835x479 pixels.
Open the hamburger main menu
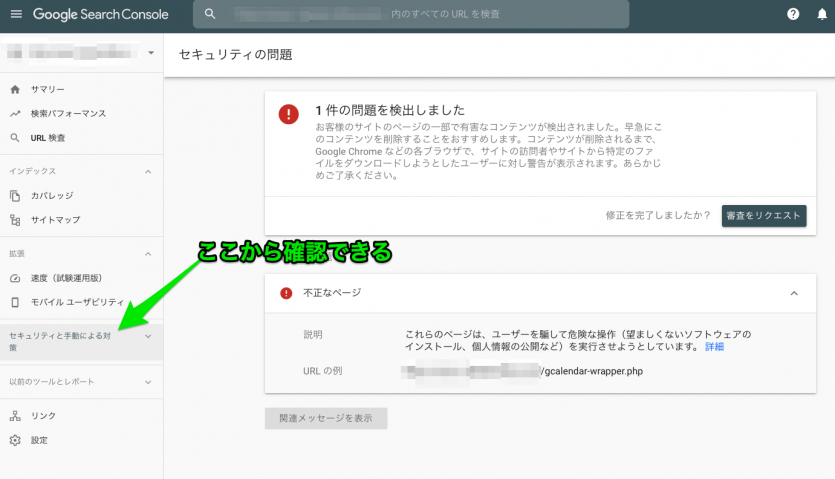tap(15, 14)
